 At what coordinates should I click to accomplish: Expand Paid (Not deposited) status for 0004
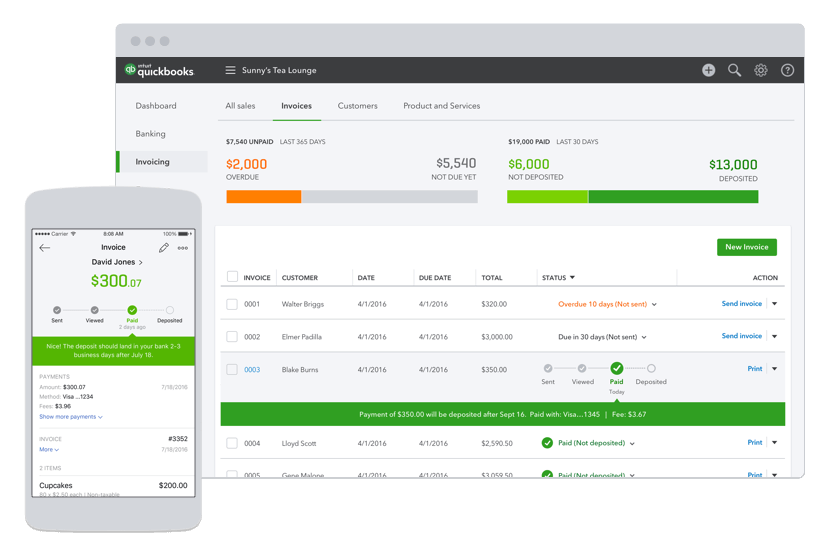click(x=632, y=444)
